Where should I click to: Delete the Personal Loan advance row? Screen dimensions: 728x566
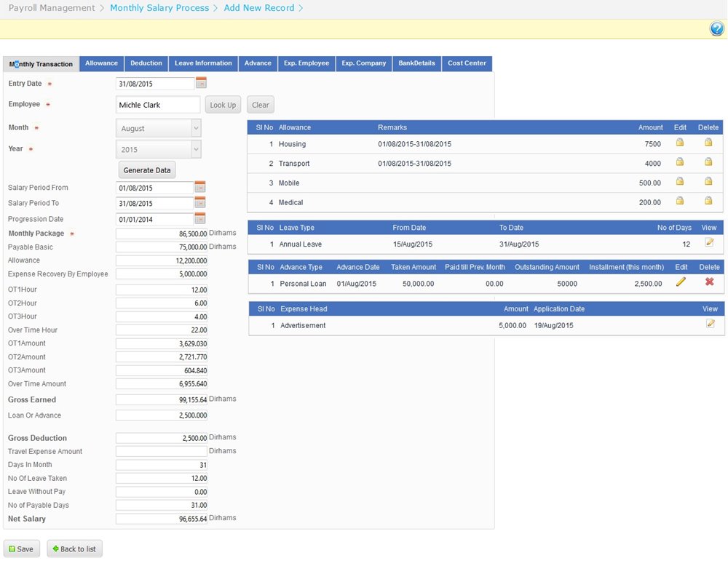pos(709,282)
